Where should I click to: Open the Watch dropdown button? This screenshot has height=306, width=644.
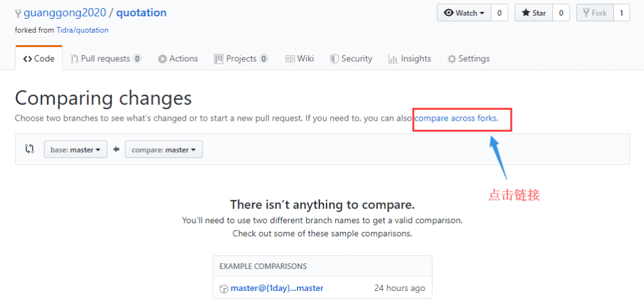(x=464, y=13)
